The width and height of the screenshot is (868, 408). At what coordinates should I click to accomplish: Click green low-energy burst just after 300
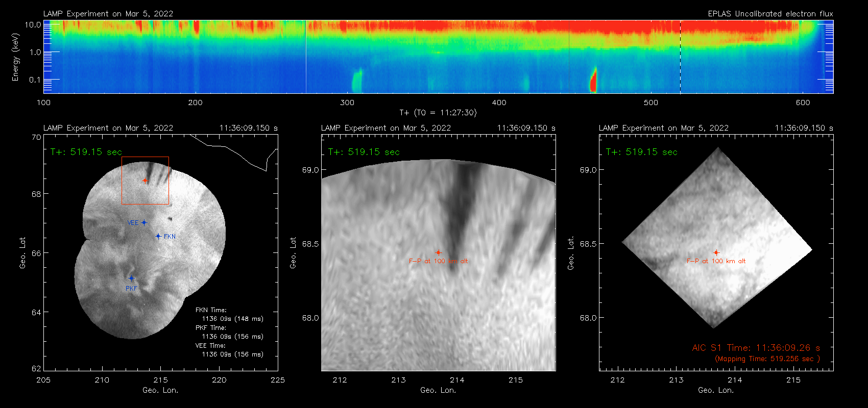coord(357,81)
